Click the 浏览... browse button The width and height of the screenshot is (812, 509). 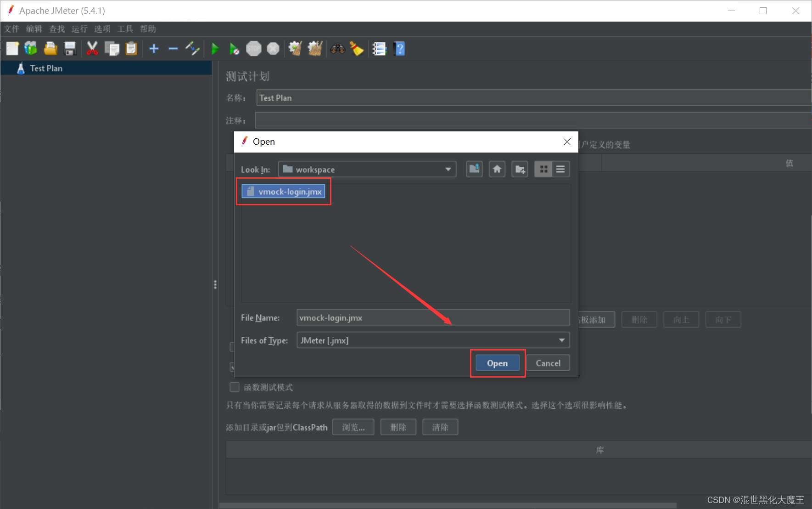353,427
